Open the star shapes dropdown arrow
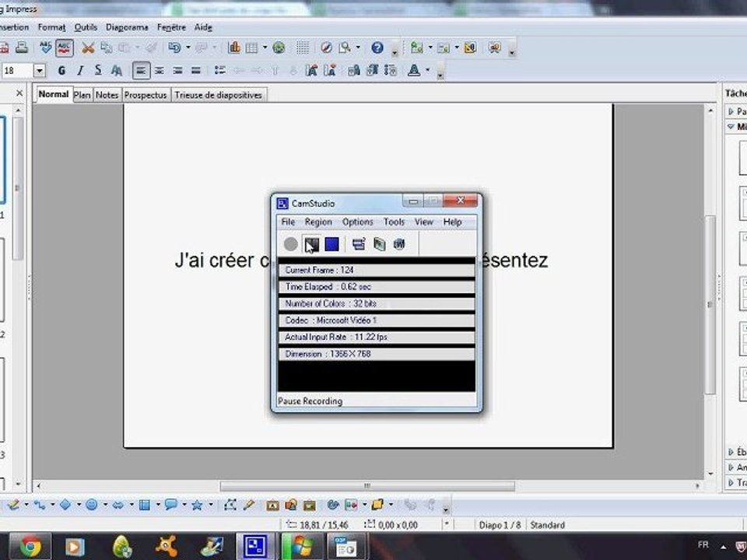Screen dimensions: 747x560 click(210, 505)
